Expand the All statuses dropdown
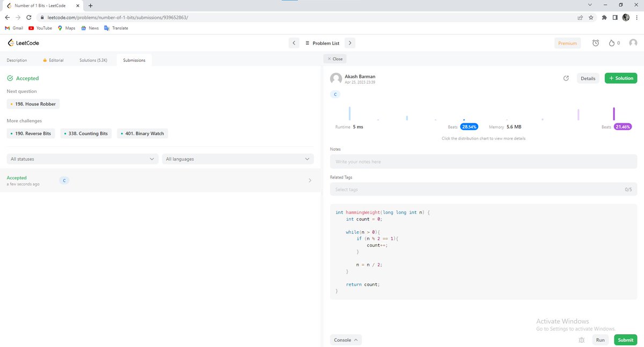The width and height of the screenshot is (644, 347). click(83, 159)
